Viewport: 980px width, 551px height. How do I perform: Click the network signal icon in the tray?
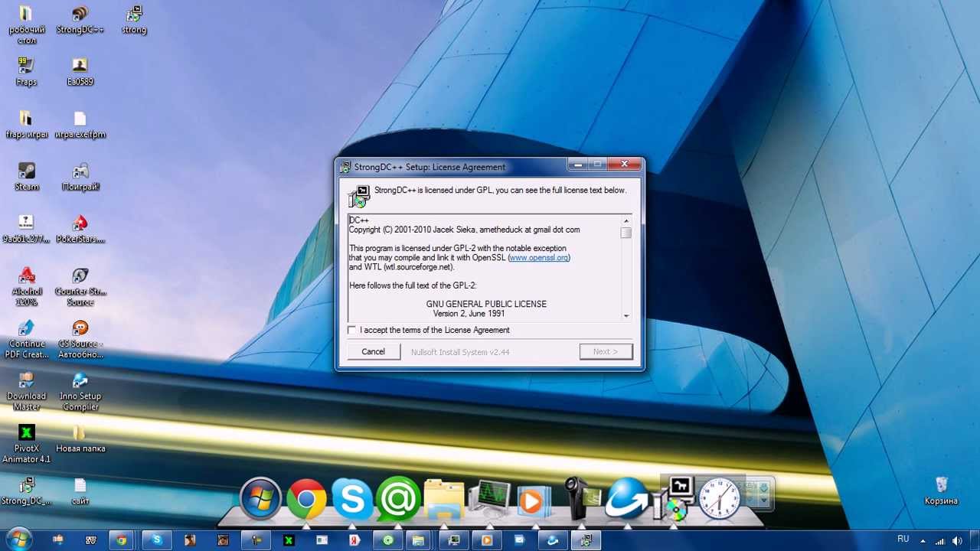940,540
